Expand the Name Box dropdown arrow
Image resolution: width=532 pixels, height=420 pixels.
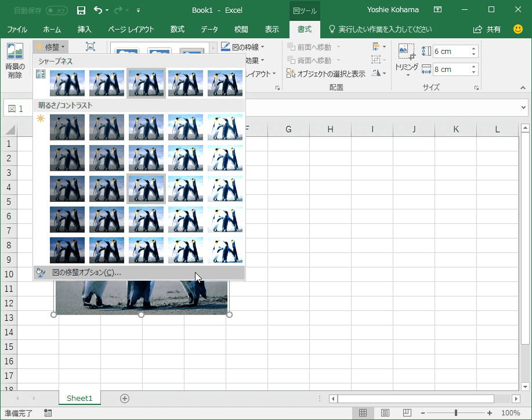(x=524, y=108)
